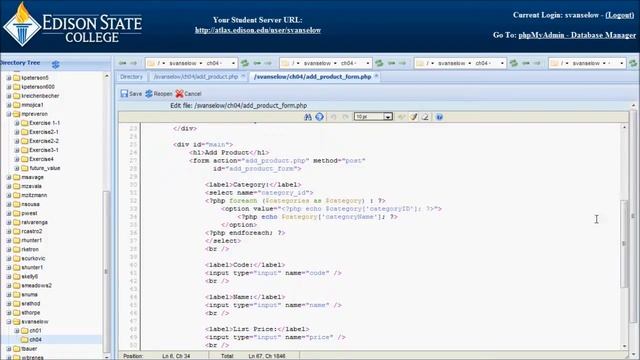This screenshot has height=360, width=640.
Task: Click the line with h1 Add Product
Action: tap(229, 153)
